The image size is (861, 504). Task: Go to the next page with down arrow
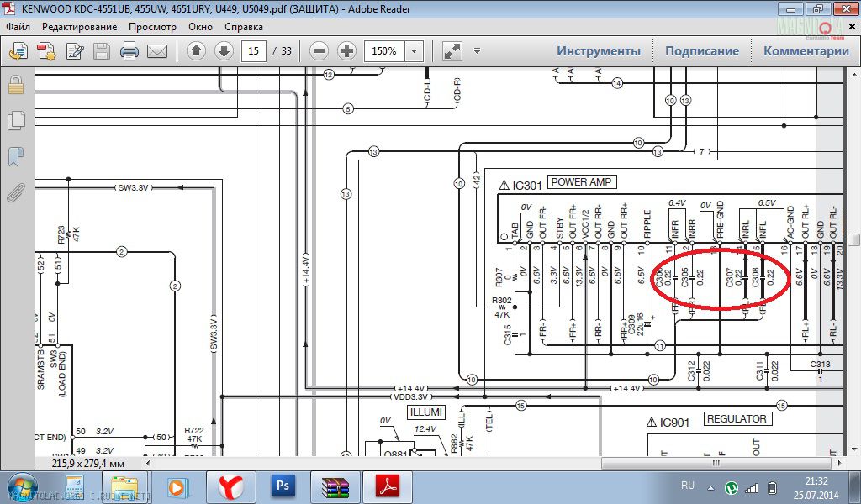pyautogui.click(x=224, y=51)
